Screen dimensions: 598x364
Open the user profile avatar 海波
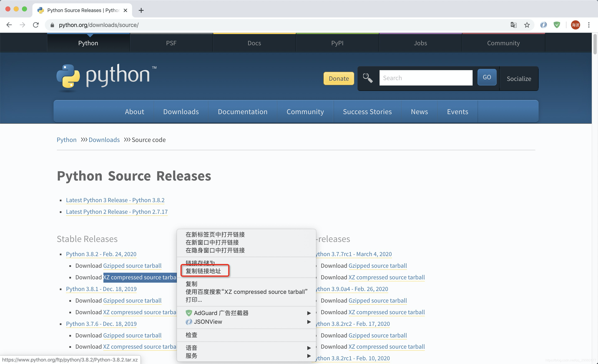575,25
